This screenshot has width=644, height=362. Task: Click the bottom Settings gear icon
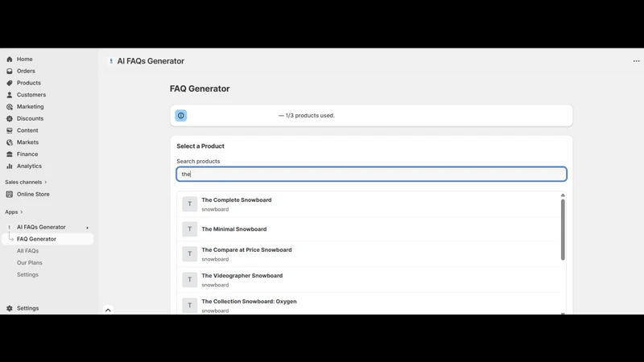10,308
